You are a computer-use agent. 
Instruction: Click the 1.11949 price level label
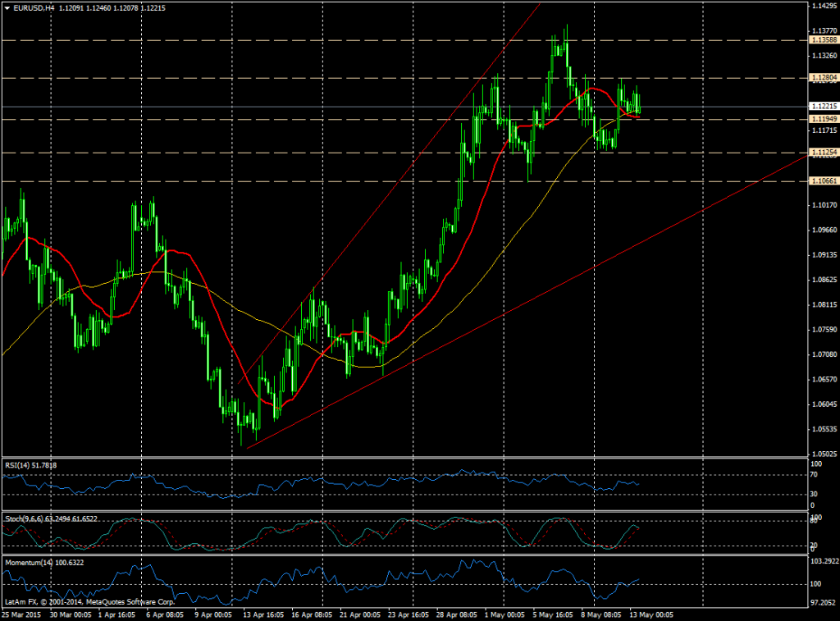pyautogui.click(x=823, y=119)
